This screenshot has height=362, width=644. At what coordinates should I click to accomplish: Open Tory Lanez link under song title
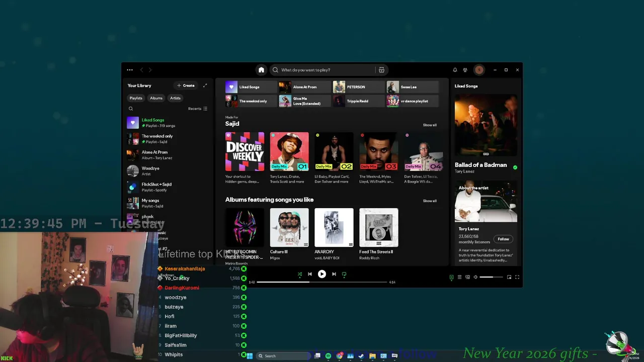464,171
